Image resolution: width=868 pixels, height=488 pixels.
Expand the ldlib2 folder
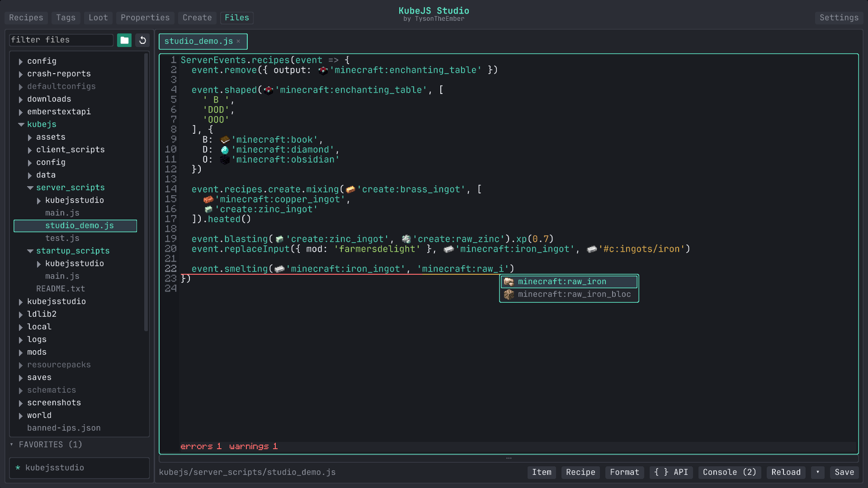click(21, 314)
